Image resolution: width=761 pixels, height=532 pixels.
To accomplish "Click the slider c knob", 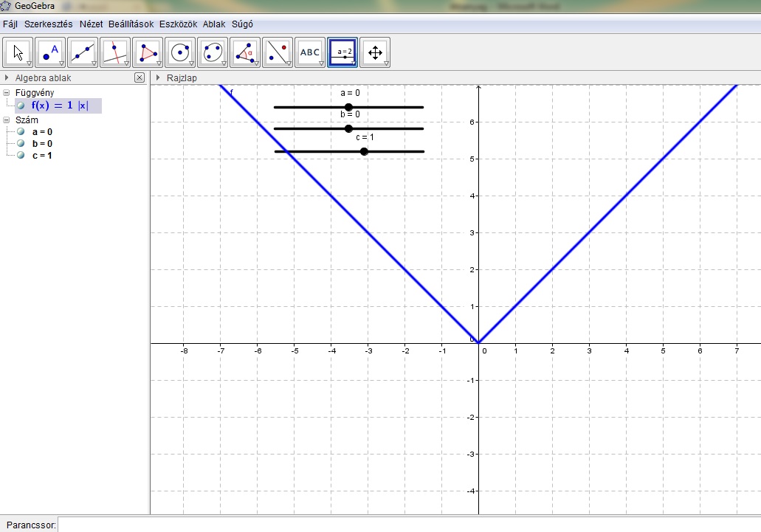I will [x=364, y=152].
